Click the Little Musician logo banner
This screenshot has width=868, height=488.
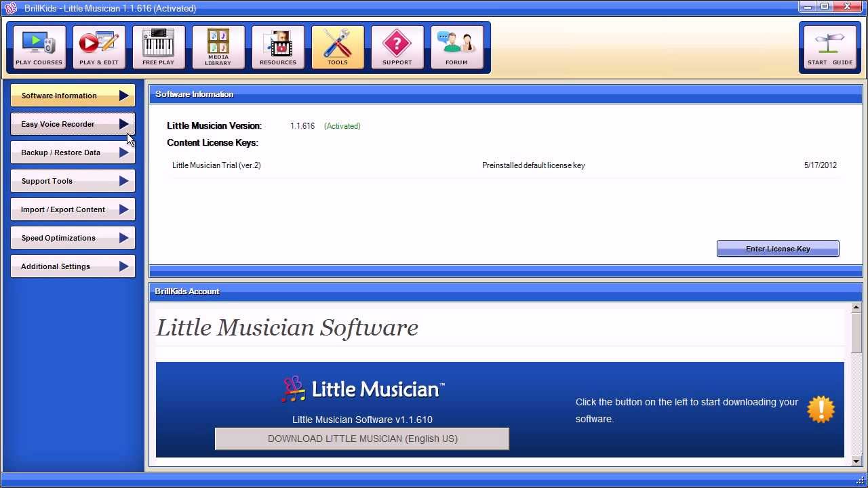[x=363, y=389]
